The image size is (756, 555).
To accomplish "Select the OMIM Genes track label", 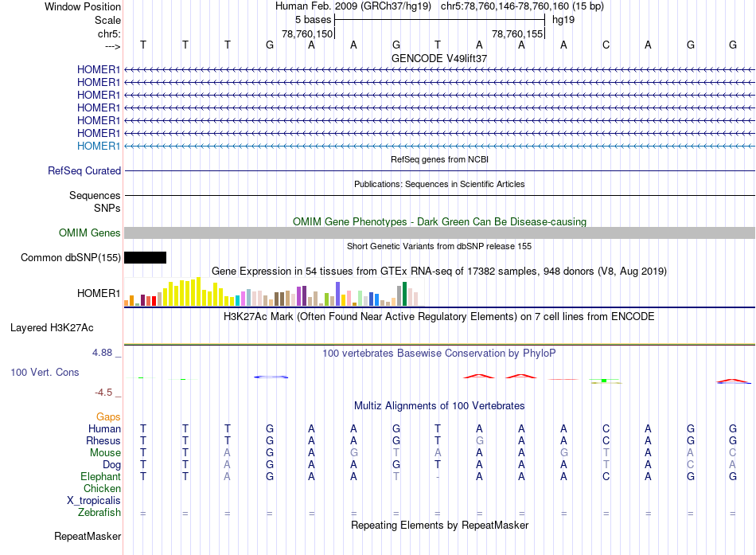I will (x=90, y=233).
